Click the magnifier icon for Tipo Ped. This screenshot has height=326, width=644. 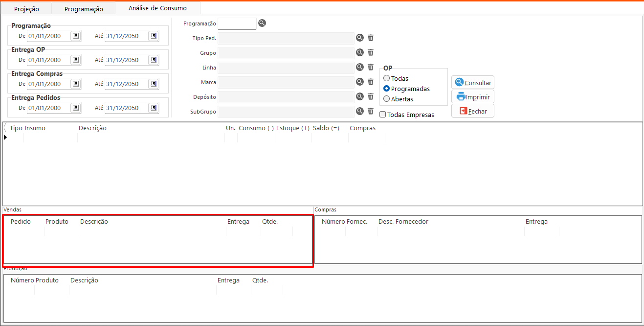(x=360, y=38)
